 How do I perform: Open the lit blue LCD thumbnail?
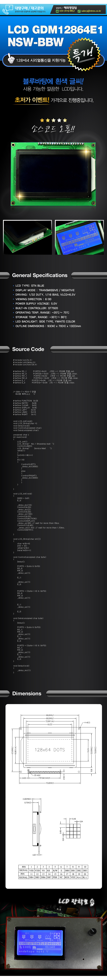80,237
